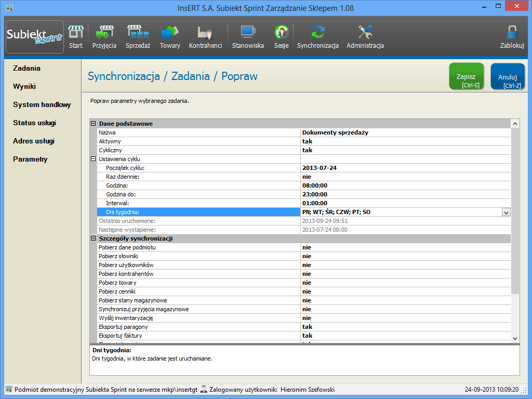Select the Dni tygodnia row label
Screen dimensions: 532x399
click(x=199, y=212)
